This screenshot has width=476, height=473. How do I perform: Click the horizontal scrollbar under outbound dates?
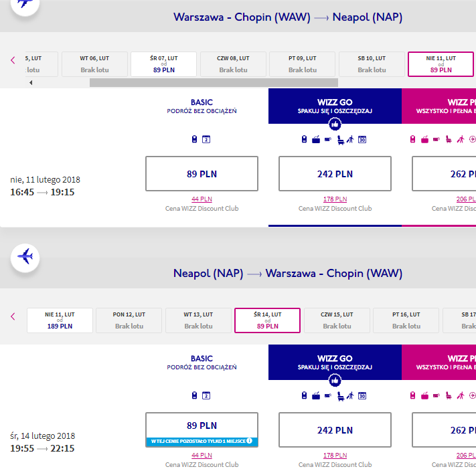click(214, 82)
